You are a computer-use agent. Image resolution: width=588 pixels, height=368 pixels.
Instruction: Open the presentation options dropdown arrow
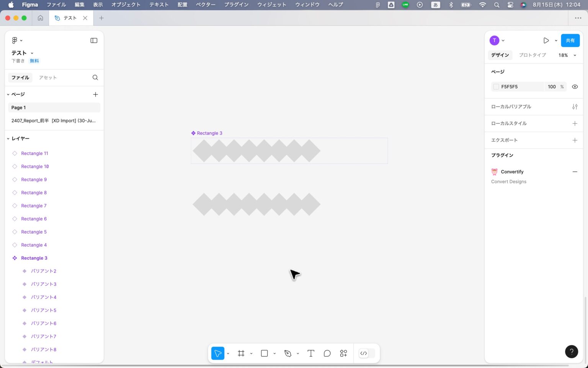pyautogui.click(x=556, y=40)
